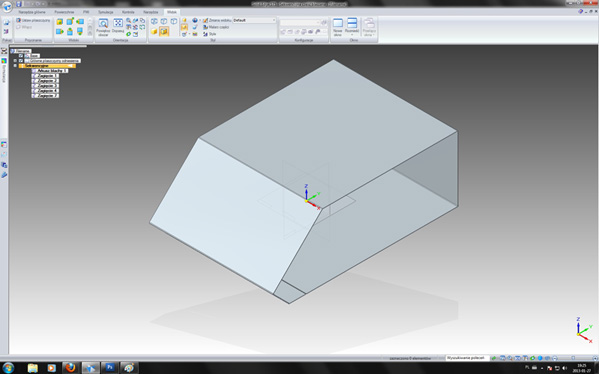Click the Powiększ obszar zoom icon
The height and width of the screenshot is (374, 599).
103,27
